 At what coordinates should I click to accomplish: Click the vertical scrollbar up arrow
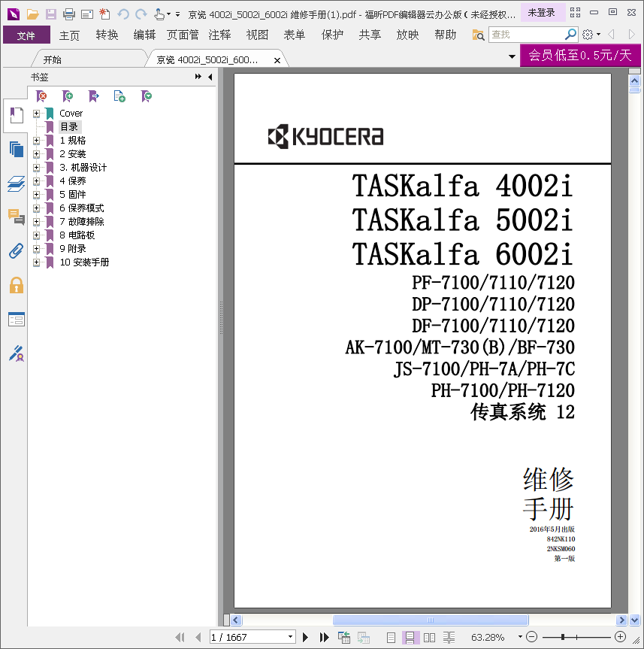[634, 80]
